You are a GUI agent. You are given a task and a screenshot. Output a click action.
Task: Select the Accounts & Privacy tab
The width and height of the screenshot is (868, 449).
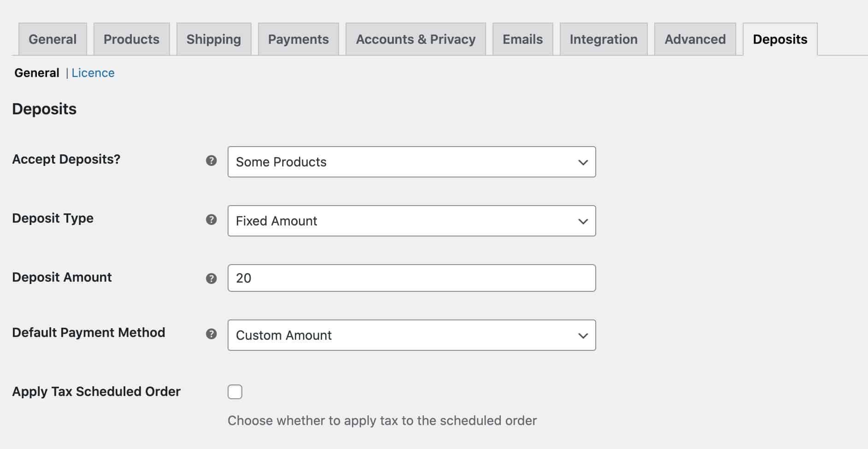click(416, 39)
